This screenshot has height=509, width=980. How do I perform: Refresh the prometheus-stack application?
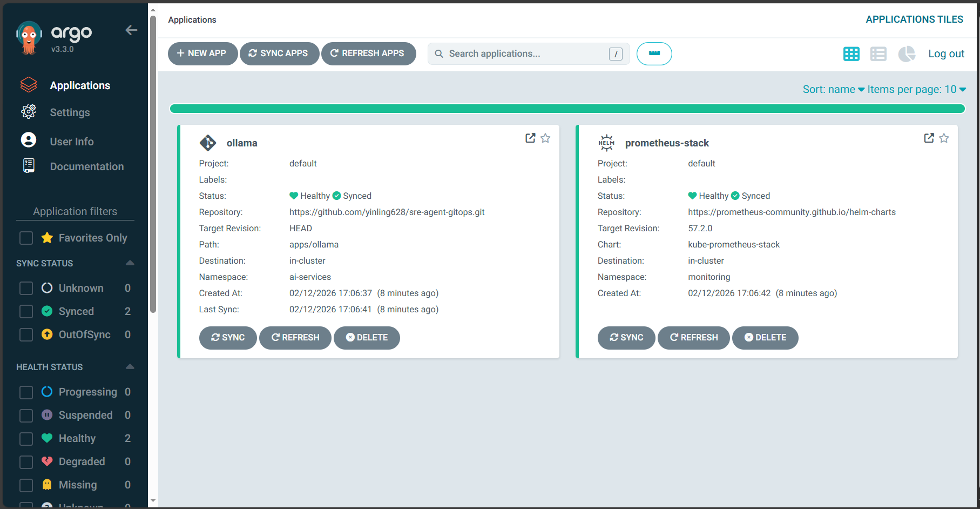(693, 338)
